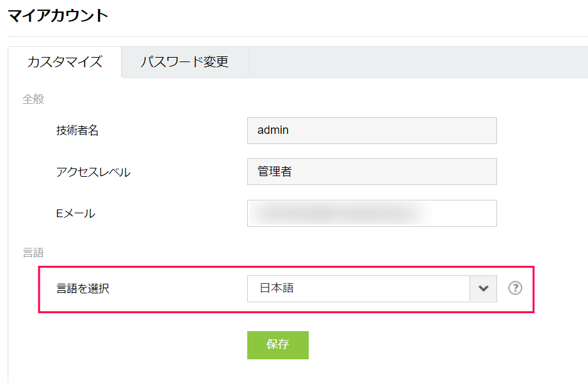Viewport: 588px width, 383px height.
Task: Switch to the パスワード変更 tab
Action: click(x=184, y=62)
